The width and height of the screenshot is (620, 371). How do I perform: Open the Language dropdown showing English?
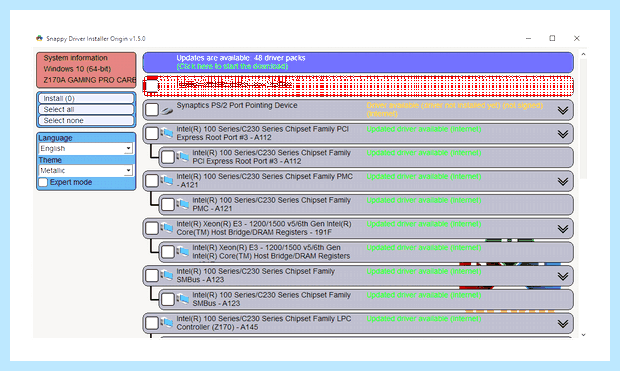coord(86,149)
